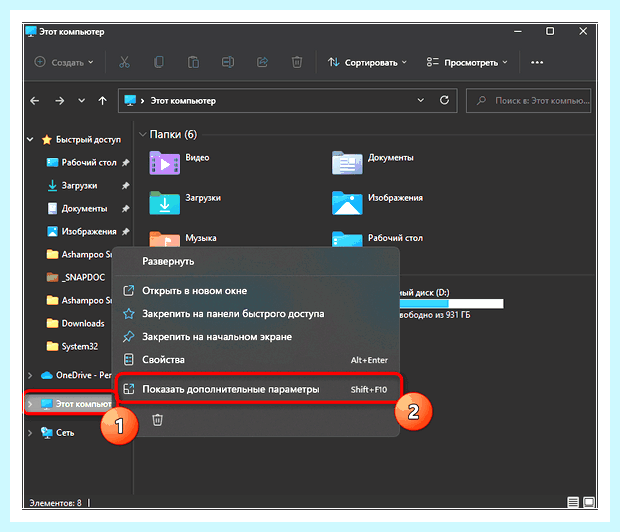Unpin Изображения using its pin icon
The height and width of the screenshot is (532, 620).
coord(125,231)
